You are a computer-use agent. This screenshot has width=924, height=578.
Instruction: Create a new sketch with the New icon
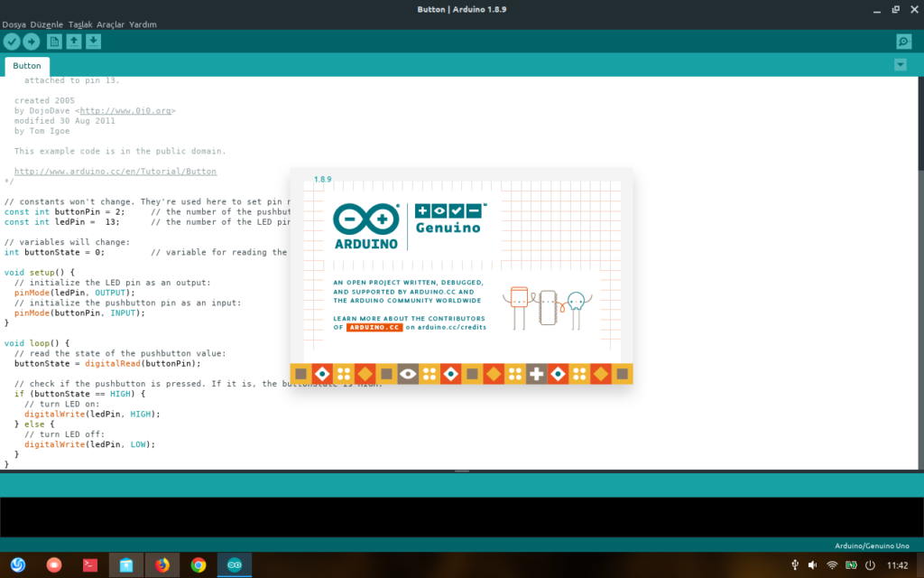pos(54,42)
